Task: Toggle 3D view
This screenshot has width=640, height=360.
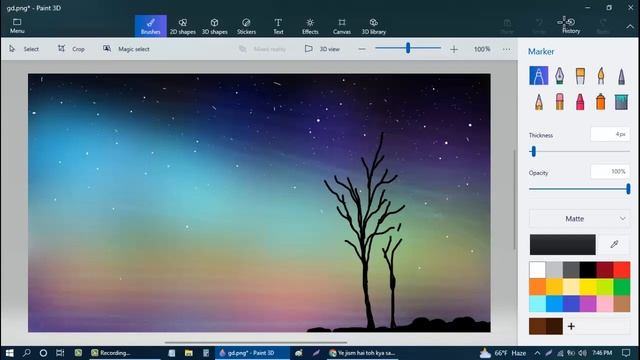Action: click(322, 49)
